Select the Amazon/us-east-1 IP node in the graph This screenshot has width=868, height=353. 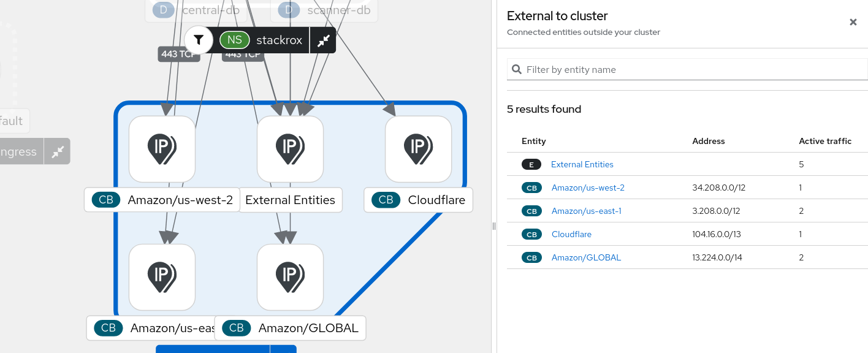[162, 277]
